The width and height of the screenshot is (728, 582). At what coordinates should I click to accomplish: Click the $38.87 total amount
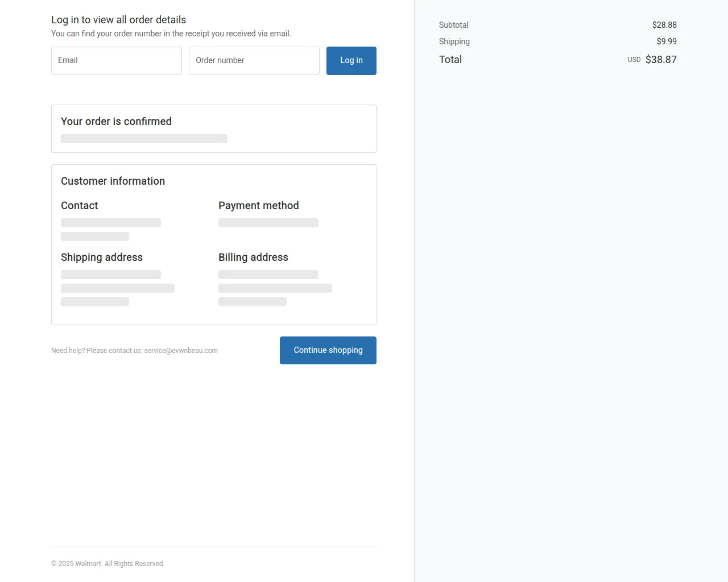661,60
